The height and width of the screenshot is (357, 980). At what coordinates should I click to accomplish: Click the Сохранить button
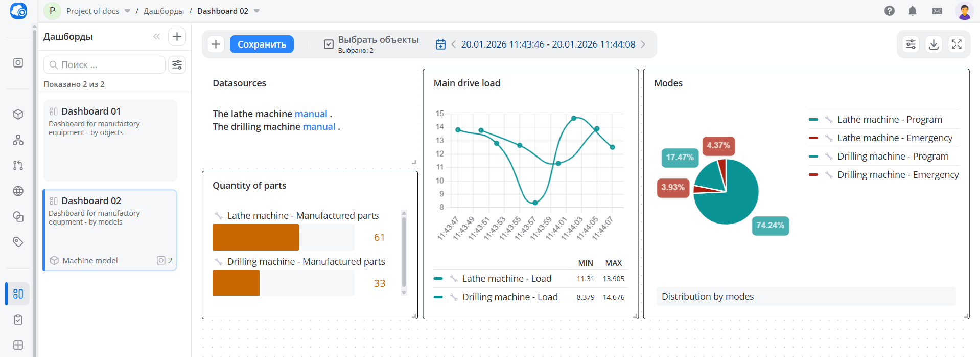[x=262, y=44]
